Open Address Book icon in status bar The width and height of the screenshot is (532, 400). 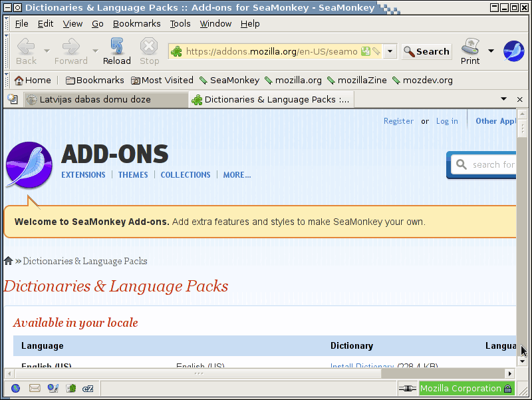(71, 388)
